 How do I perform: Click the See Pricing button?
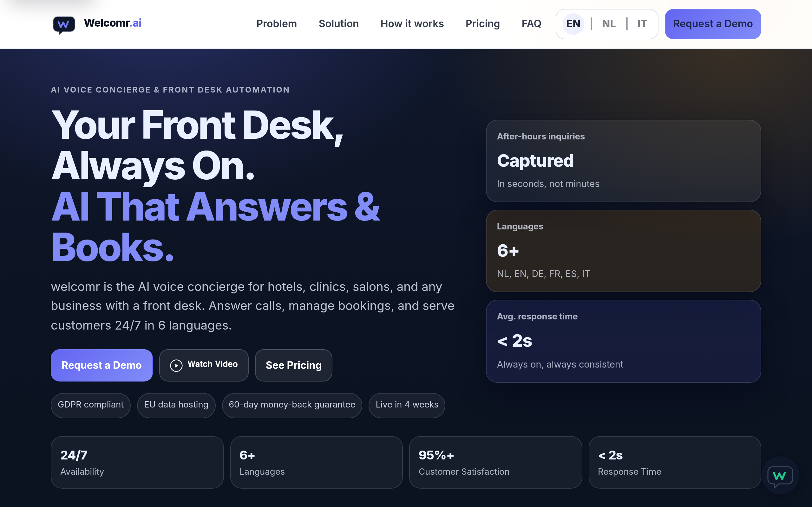click(293, 365)
